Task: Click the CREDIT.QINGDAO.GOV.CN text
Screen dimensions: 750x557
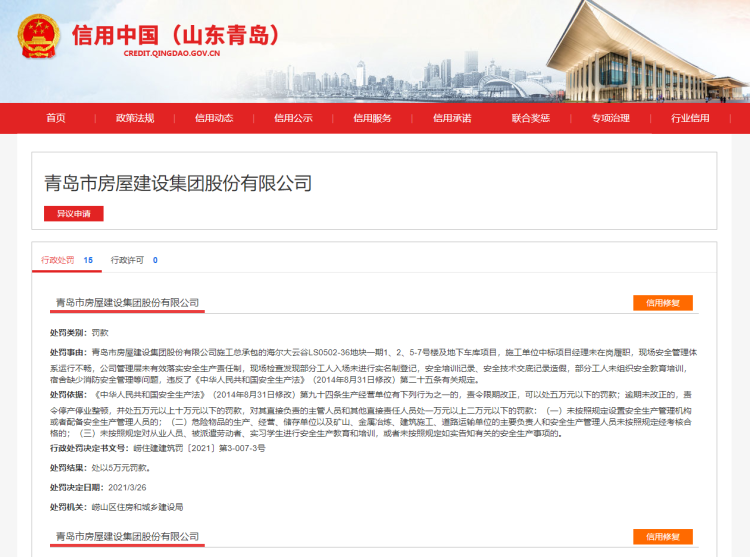Action: [172, 54]
